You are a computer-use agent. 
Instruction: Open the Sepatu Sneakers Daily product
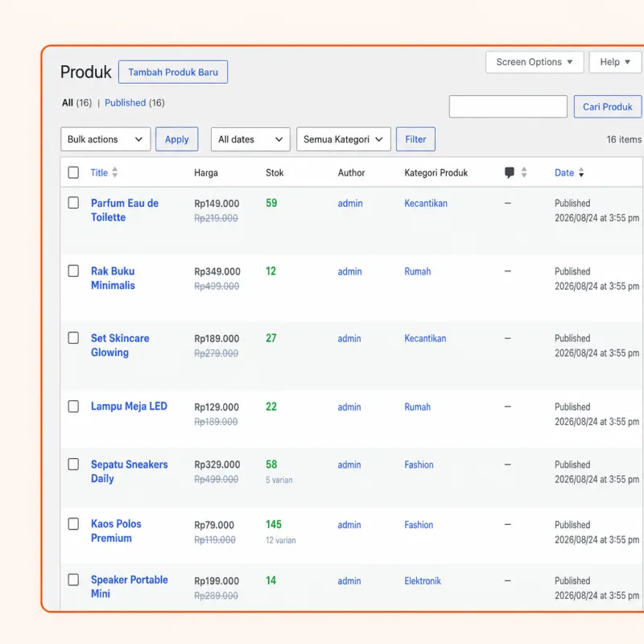130,472
